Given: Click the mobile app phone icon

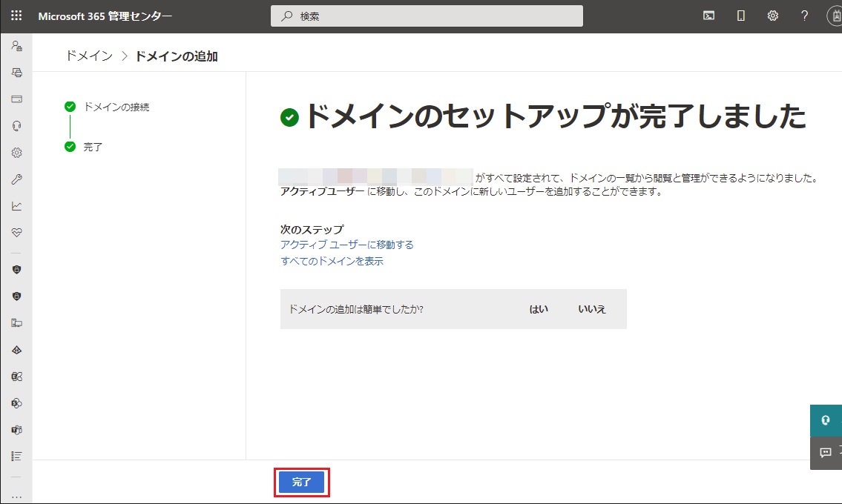Looking at the screenshot, I should pos(740,16).
